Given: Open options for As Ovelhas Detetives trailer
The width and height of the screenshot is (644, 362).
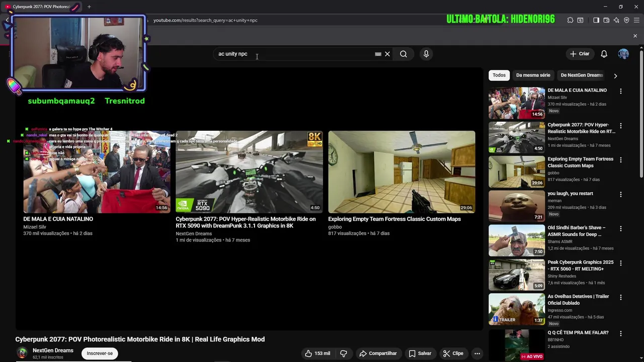Looking at the screenshot, I should (620, 297).
